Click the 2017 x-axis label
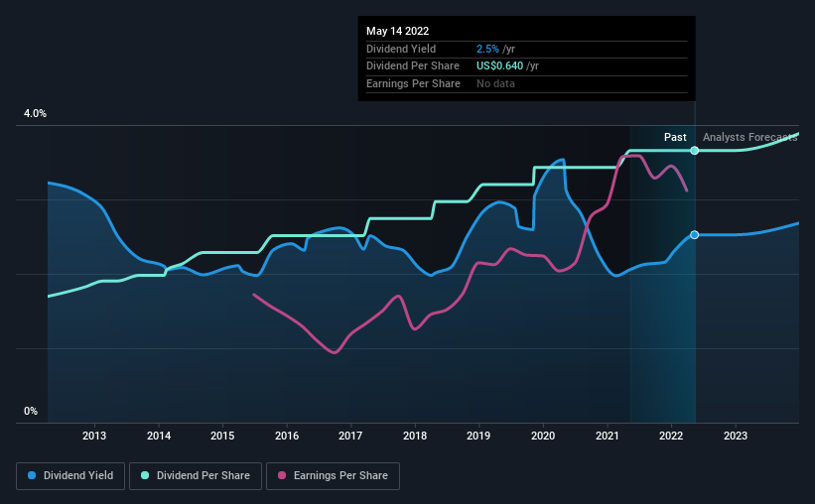The height and width of the screenshot is (504, 815). [x=350, y=436]
